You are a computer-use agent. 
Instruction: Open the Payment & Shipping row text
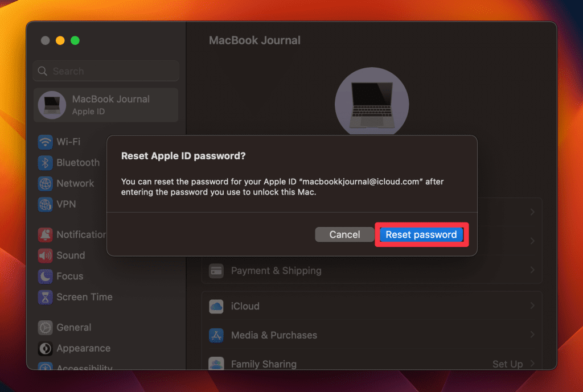[x=276, y=271]
